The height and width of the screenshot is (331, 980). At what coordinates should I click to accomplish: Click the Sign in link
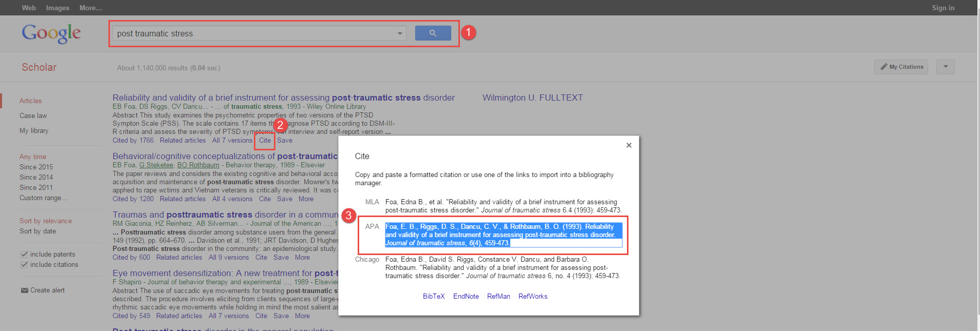click(943, 8)
